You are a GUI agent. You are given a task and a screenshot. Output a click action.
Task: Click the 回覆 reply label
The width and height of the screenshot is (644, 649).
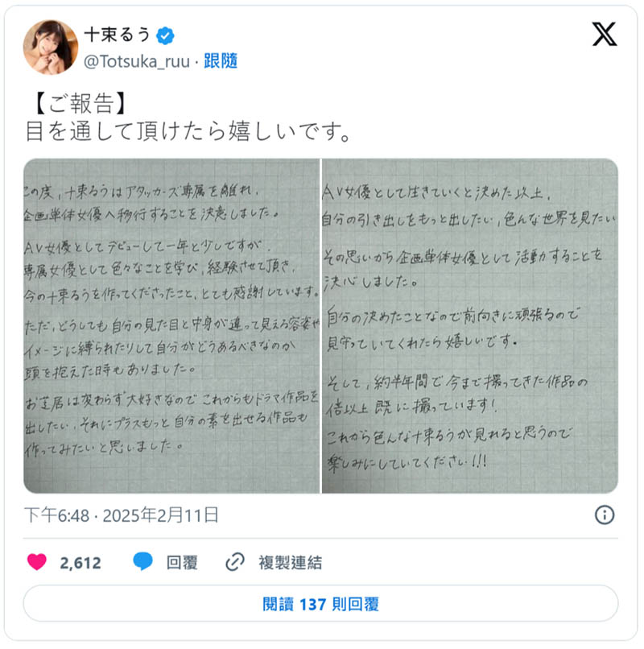182,563
